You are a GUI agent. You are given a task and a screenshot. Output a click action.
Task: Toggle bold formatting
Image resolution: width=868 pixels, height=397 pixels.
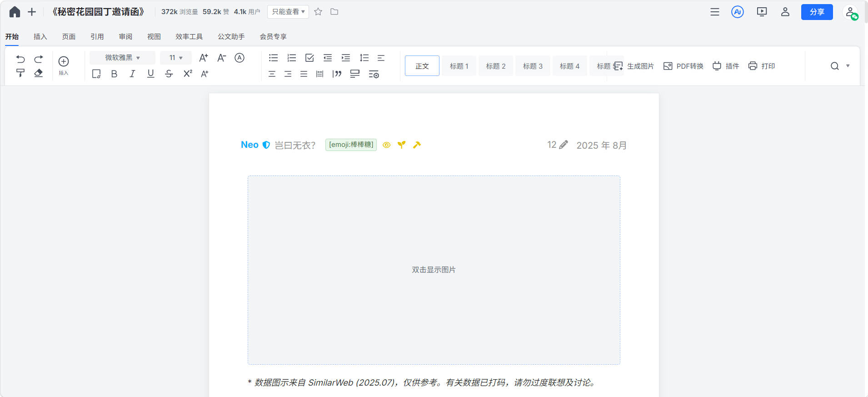point(114,74)
